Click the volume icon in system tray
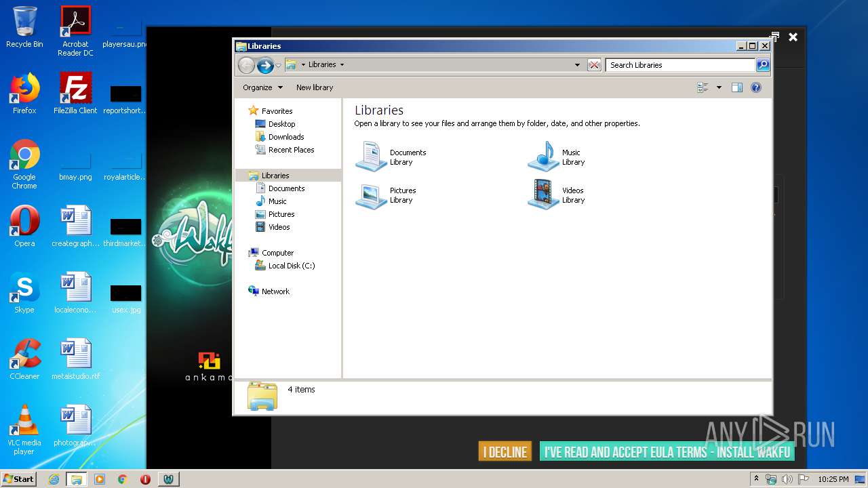Viewport: 868px width, 488px height. click(787, 479)
